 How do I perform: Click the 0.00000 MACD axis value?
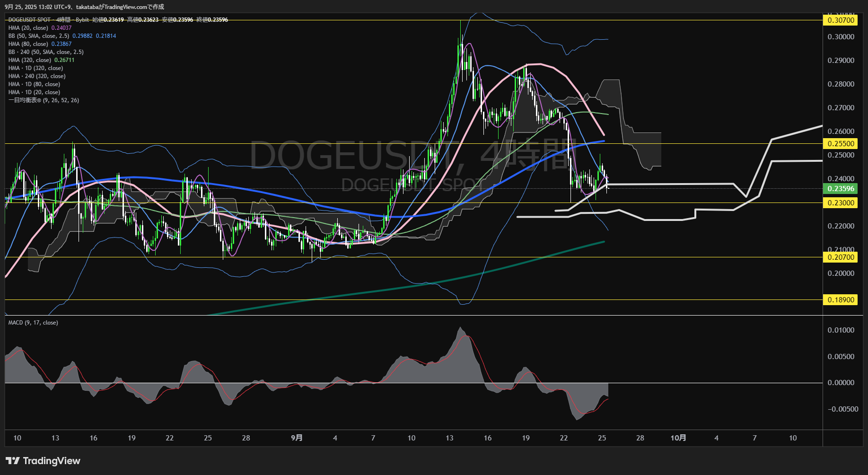pos(841,383)
